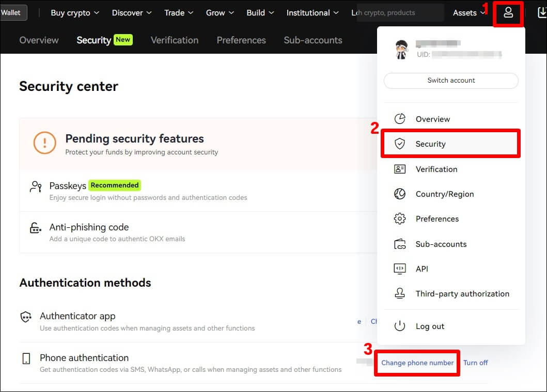The width and height of the screenshot is (547, 392).
Task: Open the Sub-accounts tab
Action: click(x=313, y=40)
